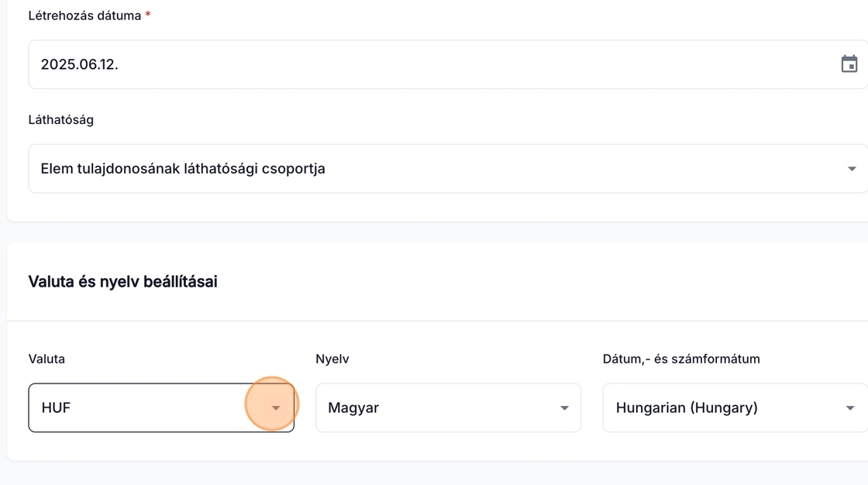
Task: Click the 2025.06.12. date text
Action: coord(79,64)
